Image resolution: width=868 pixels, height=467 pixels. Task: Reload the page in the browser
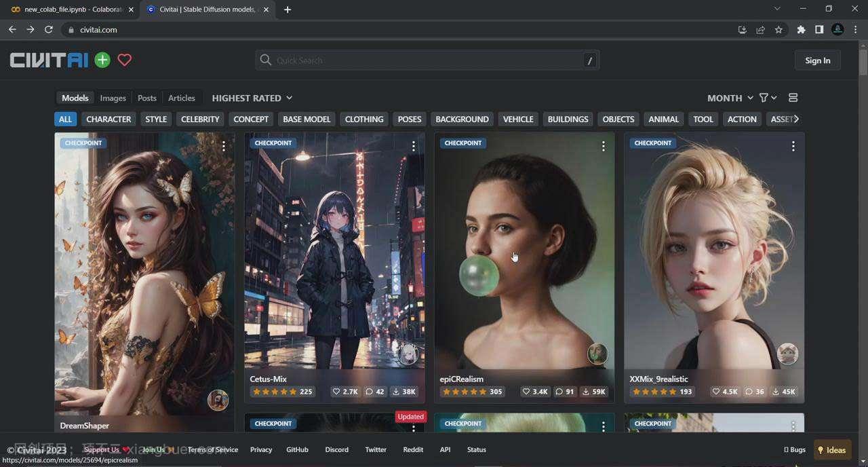pyautogui.click(x=49, y=30)
